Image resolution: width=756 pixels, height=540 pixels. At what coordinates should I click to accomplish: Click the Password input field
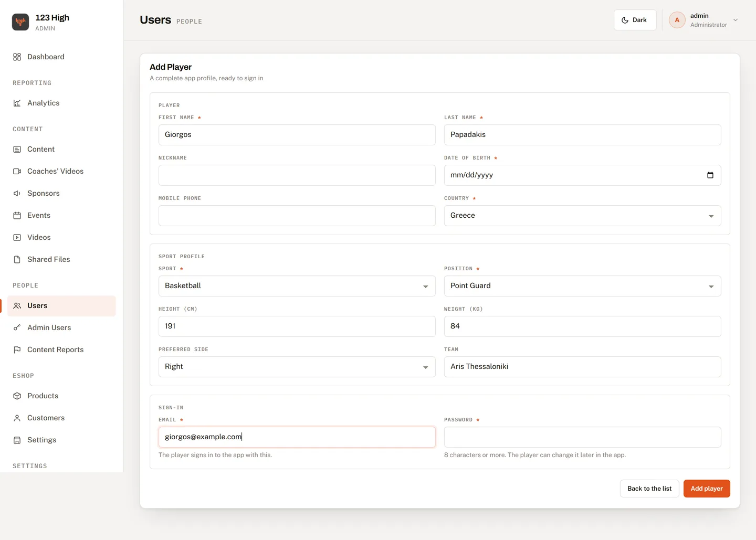pos(583,437)
